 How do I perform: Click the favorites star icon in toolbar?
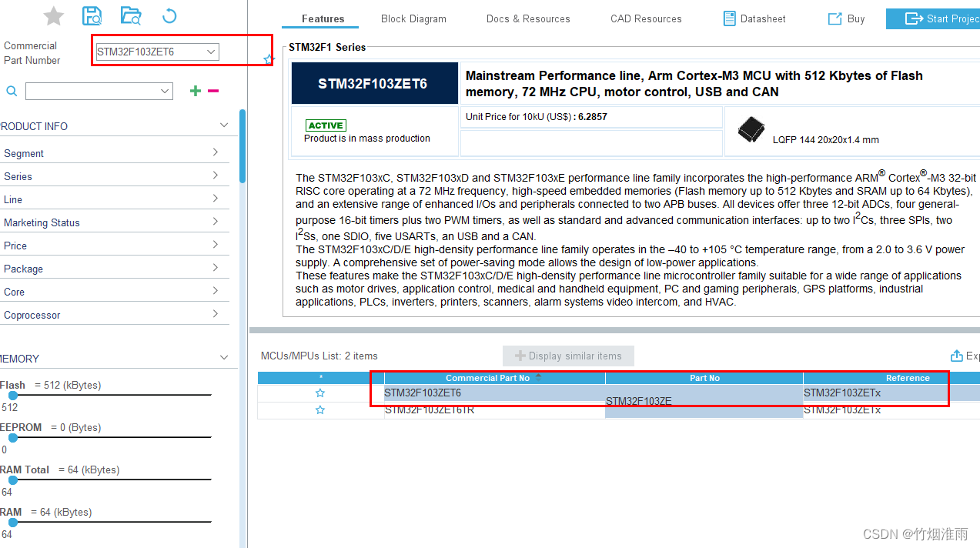pyautogui.click(x=54, y=15)
